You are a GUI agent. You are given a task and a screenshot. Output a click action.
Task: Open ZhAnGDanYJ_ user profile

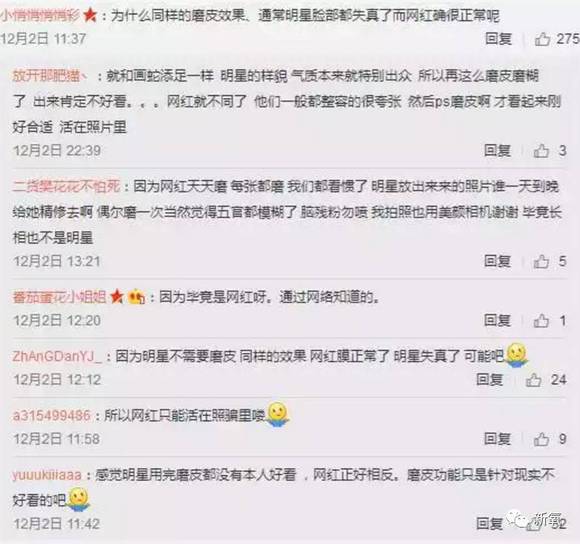coord(57,357)
